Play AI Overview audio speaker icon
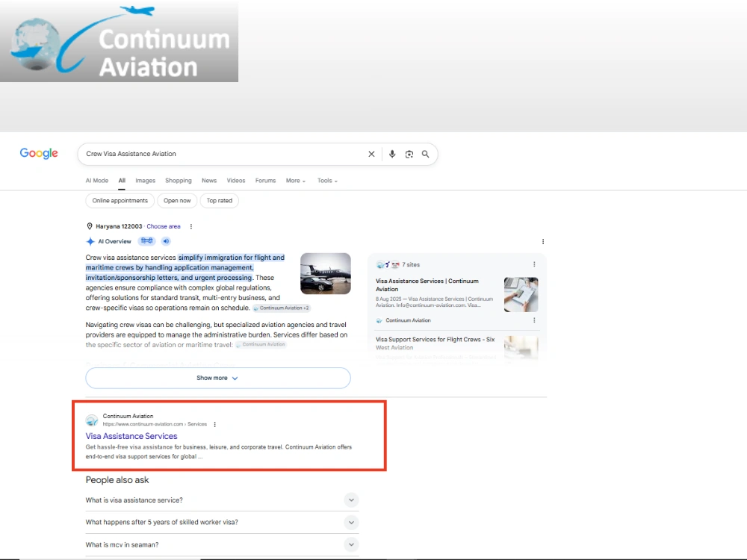Image resolution: width=747 pixels, height=560 pixels. pyautogui.click(x=166, y=241)
